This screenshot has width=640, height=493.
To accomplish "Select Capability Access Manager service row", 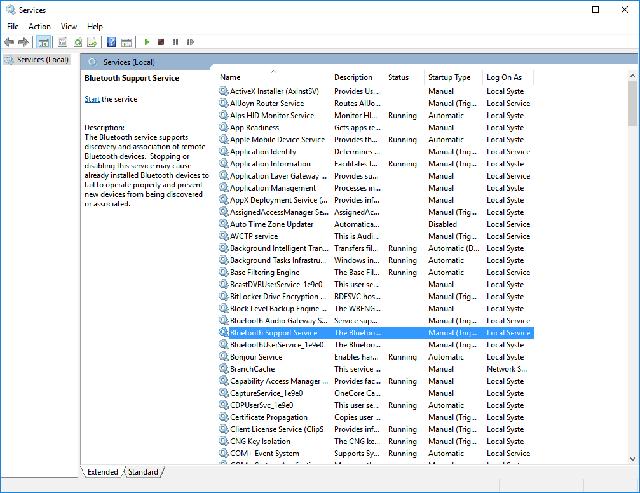I will (376, 381).
